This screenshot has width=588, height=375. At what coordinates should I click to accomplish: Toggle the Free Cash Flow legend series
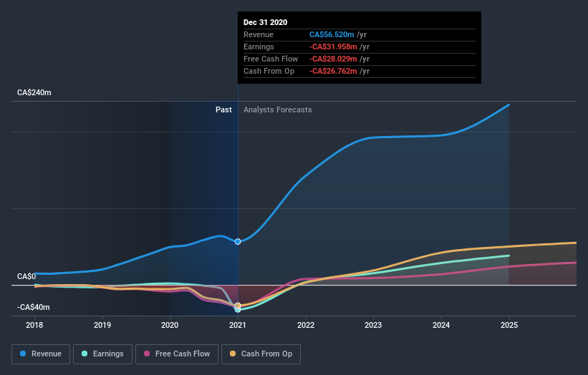(x=177, y=354)
